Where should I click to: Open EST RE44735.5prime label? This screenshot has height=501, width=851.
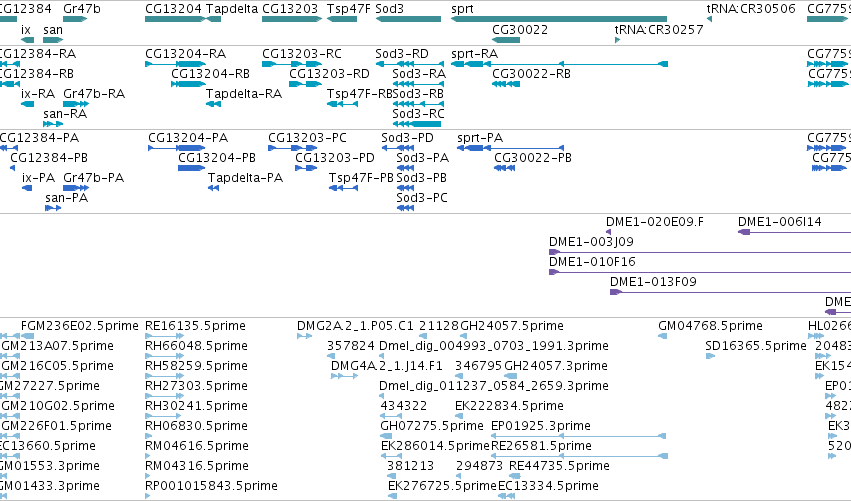click(x=560, y=466)
